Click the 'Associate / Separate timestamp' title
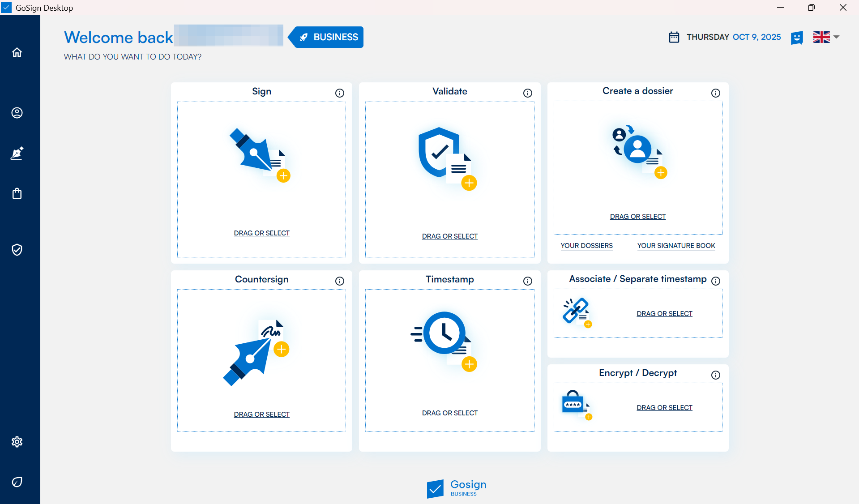Screen dimensions: 859x504 point(638,279)
